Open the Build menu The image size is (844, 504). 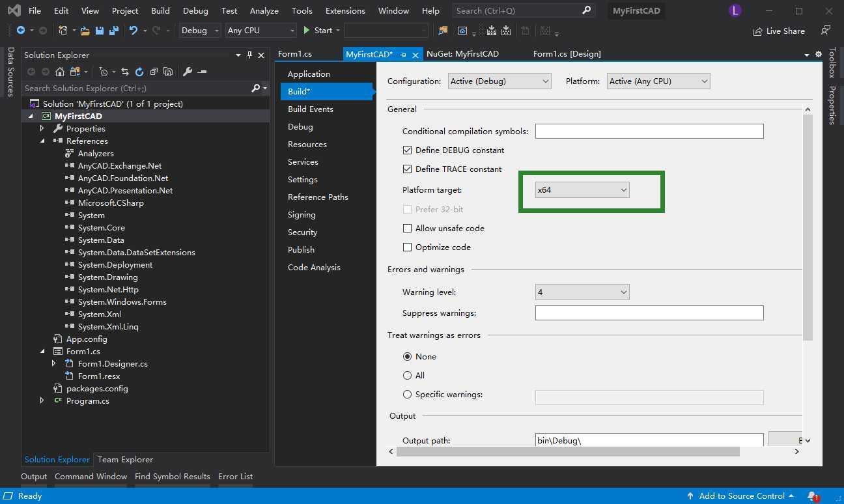[160, 10]
